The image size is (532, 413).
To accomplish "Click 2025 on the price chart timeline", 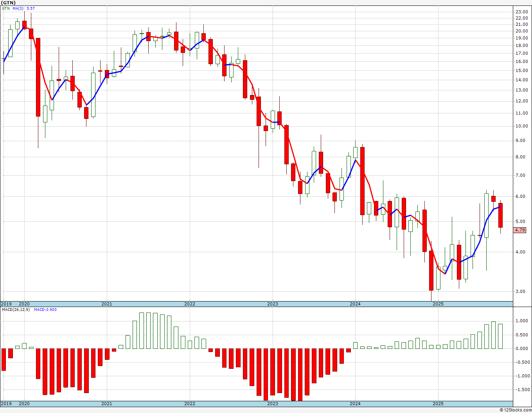I will [438, 304].
